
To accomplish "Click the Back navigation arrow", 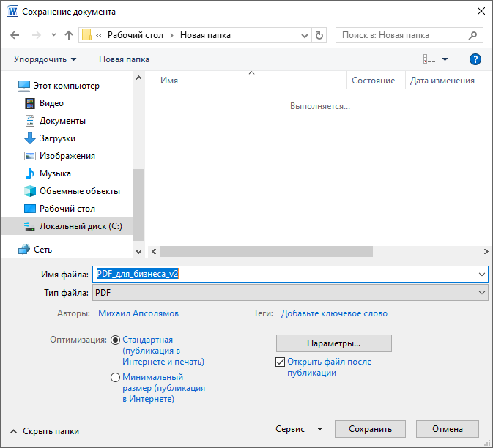I will (15, 35).
